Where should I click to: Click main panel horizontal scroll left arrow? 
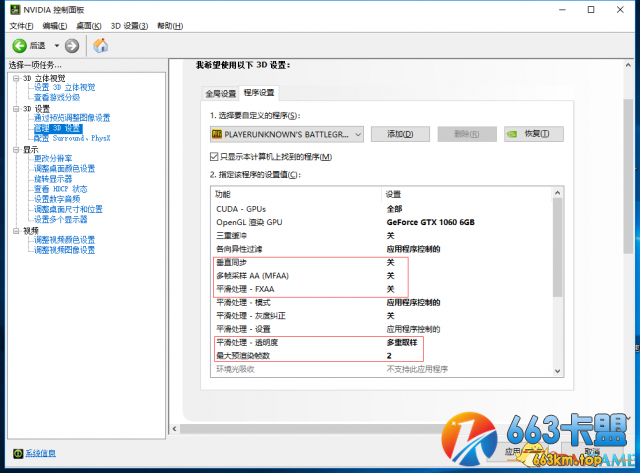(x=175, y=429)
